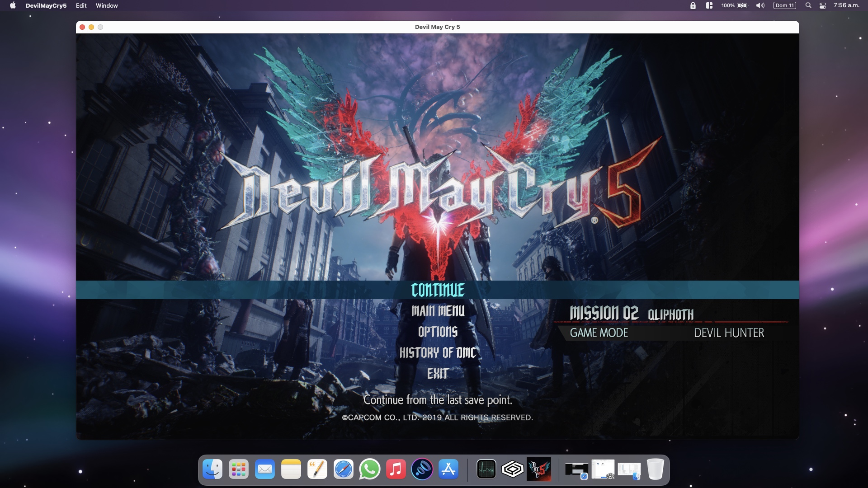Open Spotlight search in menu bar
Image resolution: width=868 pixels, height=488 pixels.
point(808,5)
